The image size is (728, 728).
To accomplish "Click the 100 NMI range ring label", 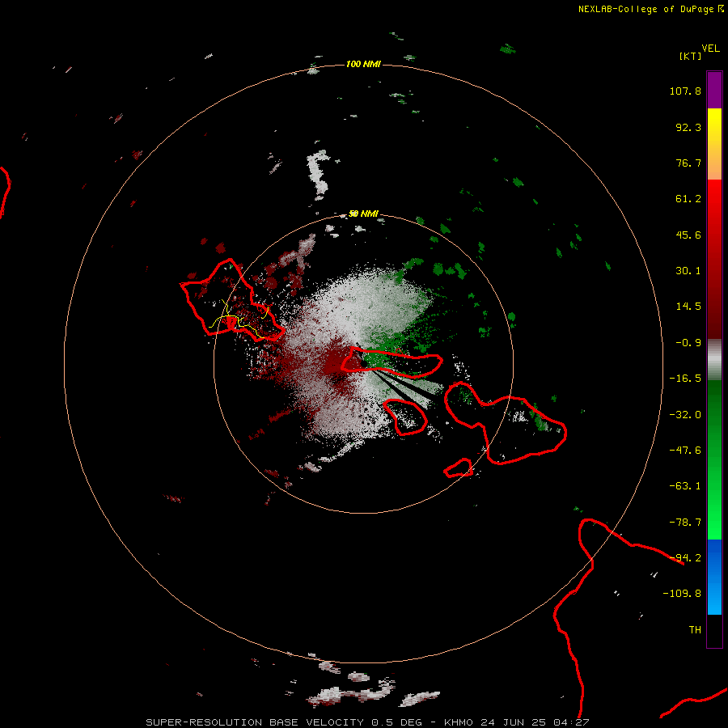I will (x=363, y=64).
